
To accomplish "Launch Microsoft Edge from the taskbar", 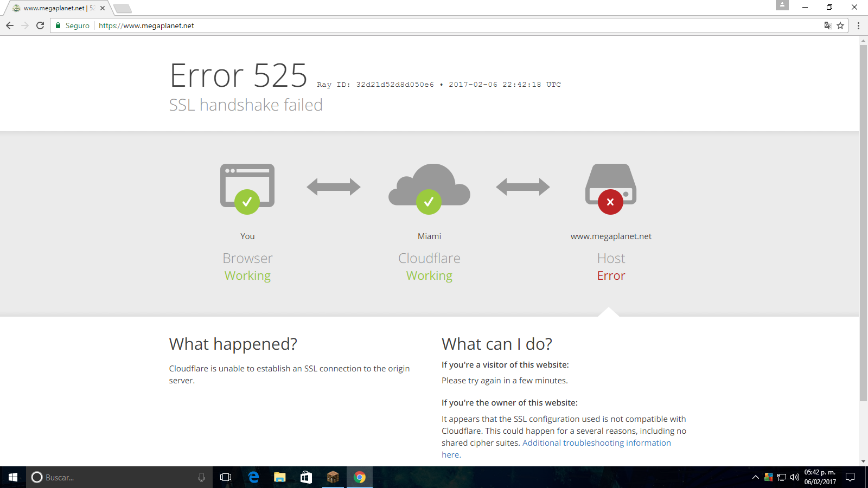I will 253,477.
